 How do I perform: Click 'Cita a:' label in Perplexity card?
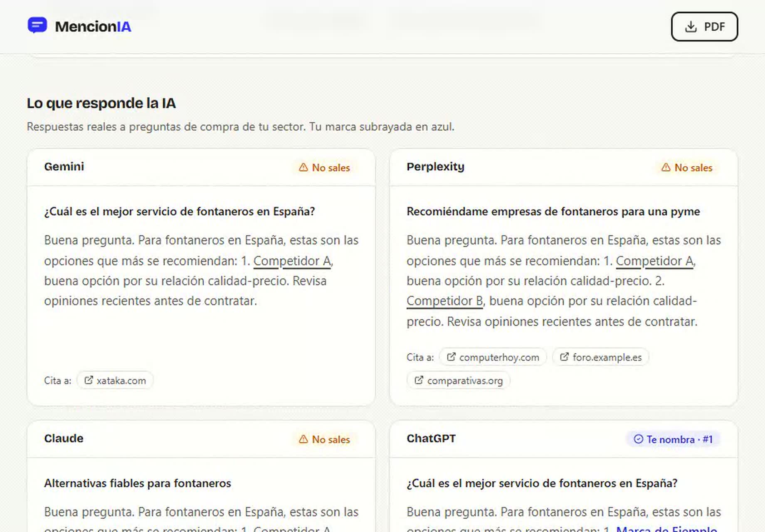(x=420, y=357)
